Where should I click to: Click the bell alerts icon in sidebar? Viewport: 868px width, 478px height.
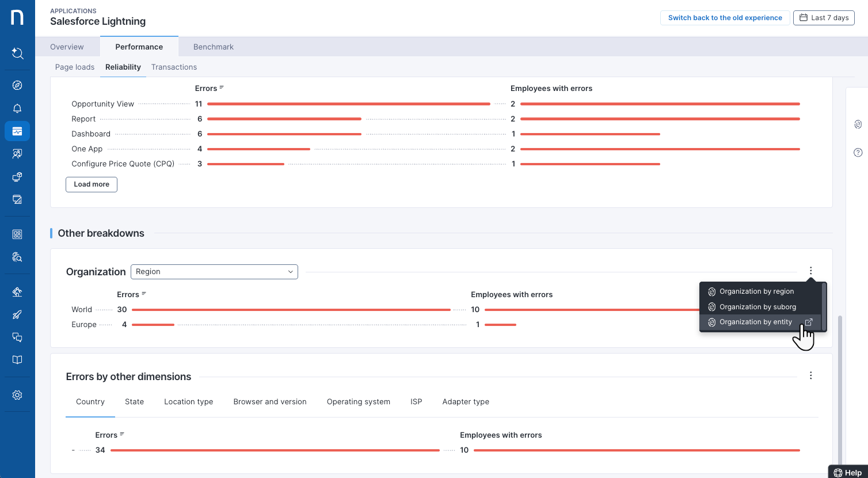tap(17, 109)
